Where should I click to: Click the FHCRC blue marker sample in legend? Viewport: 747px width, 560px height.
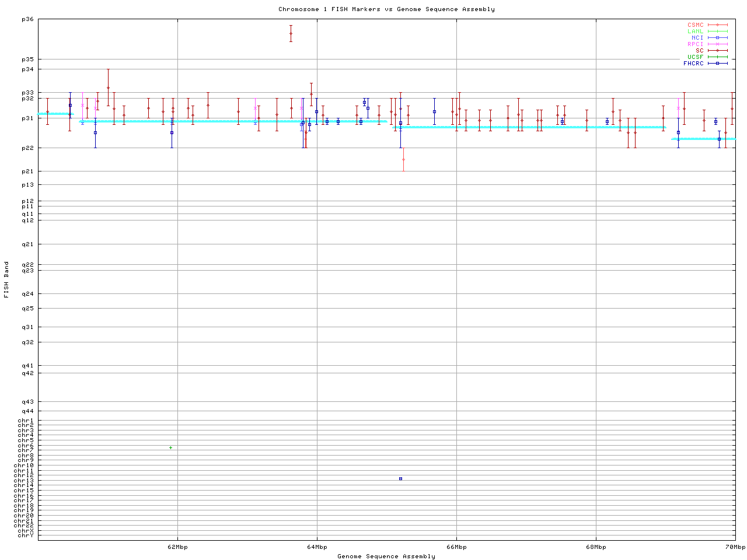point(717,64)
